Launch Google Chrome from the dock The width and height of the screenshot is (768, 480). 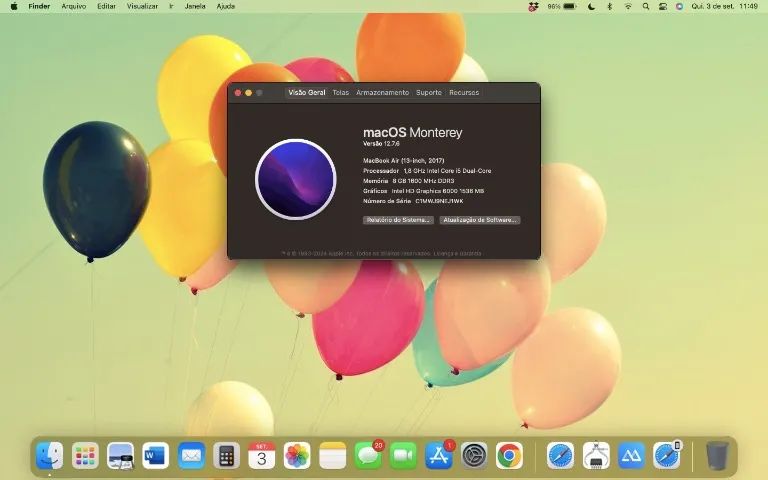(509, 456)
